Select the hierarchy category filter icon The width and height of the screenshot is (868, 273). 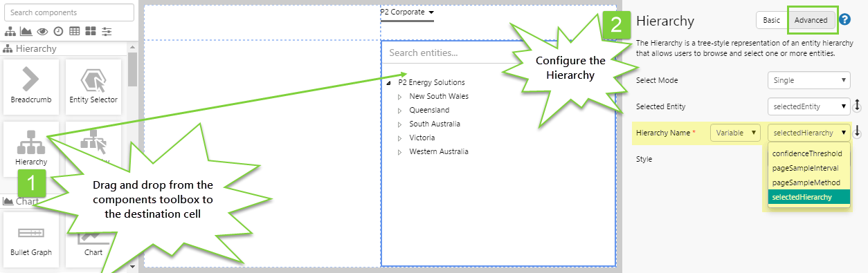coord(10,31)
